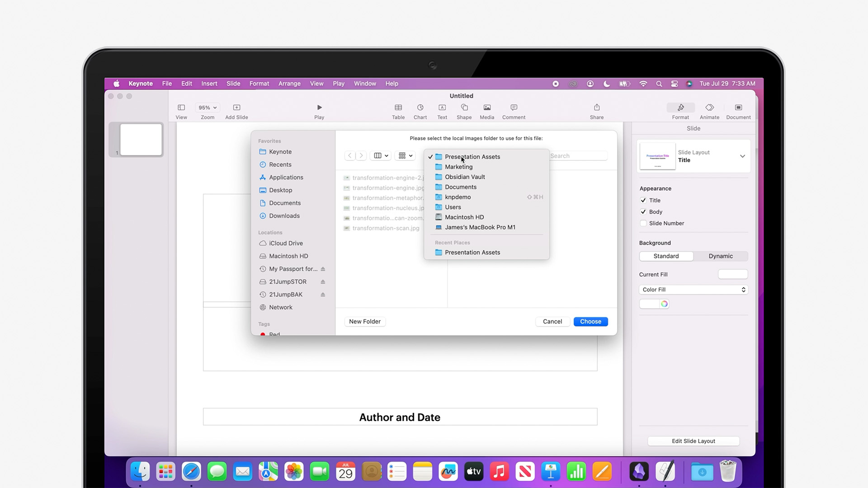Open the Slide menu in menu bar
Viewport: 868px width, 488px height.
[x=233, y=84]
